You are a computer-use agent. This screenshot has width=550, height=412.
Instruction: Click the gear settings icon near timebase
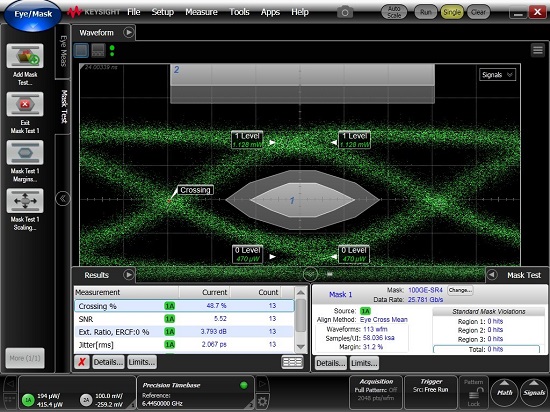pos(262,401)
